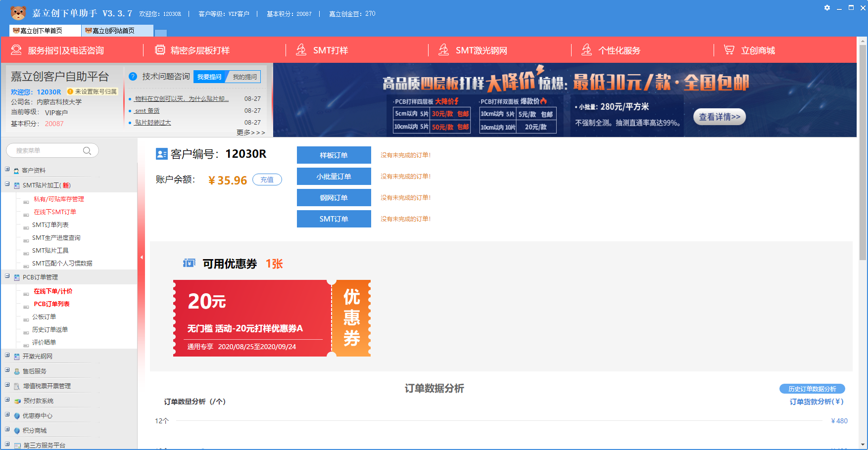Switch to 嘉立创下单首页 tab
This screenshot has height=450, width=868.
tap(45, 31)
